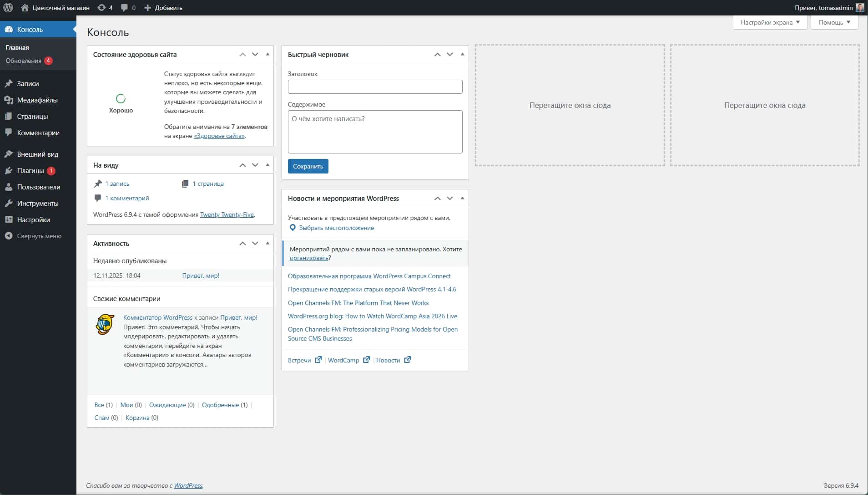The width and height of the screenshot is (868, 495).
Task: Open the Помощь dropdown
Action: (834, 22)
